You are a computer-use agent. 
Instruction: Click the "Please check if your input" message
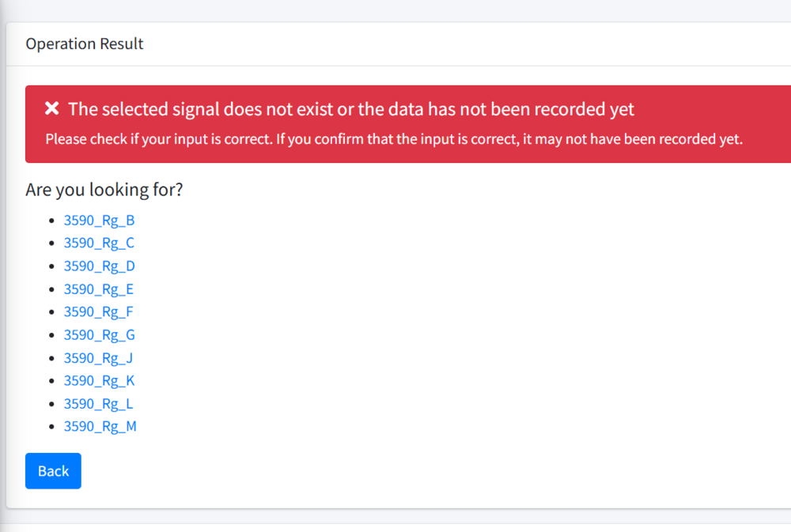click(394, 139)
